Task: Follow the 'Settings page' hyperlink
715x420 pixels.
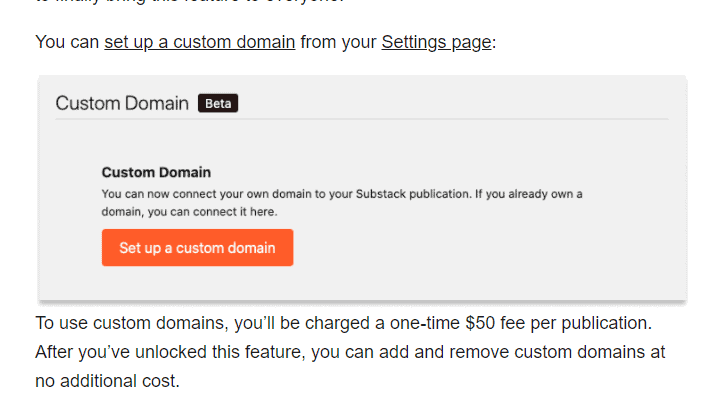Action: (x=436, y=42)
